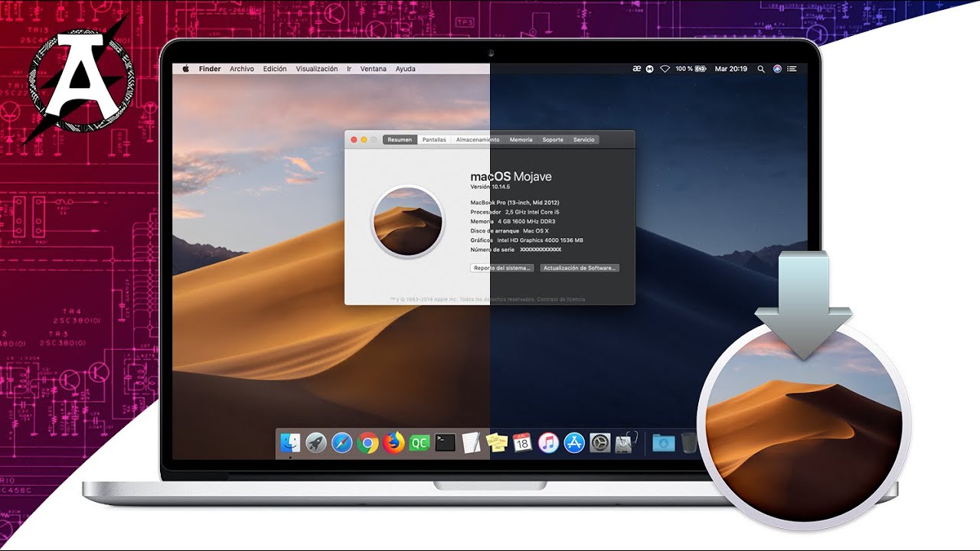980x551 pixels.
Task: Open the App Store dock icon
Action: (x=574, y=442)
